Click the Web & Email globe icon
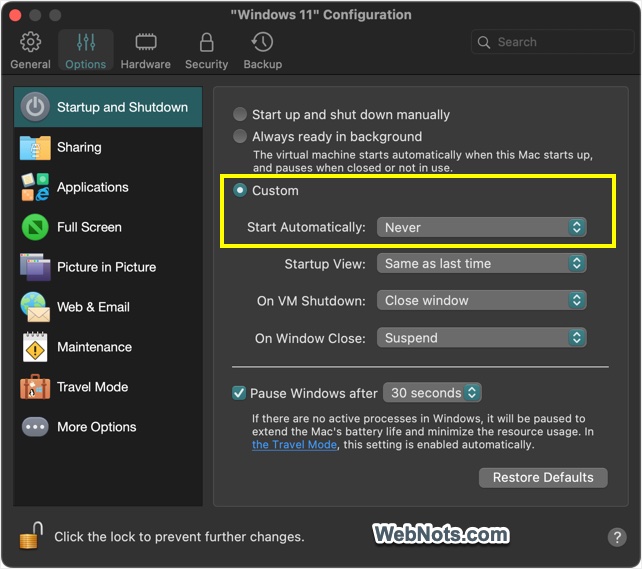This screenshot has width=642, height=569. [x=35, y=307]
